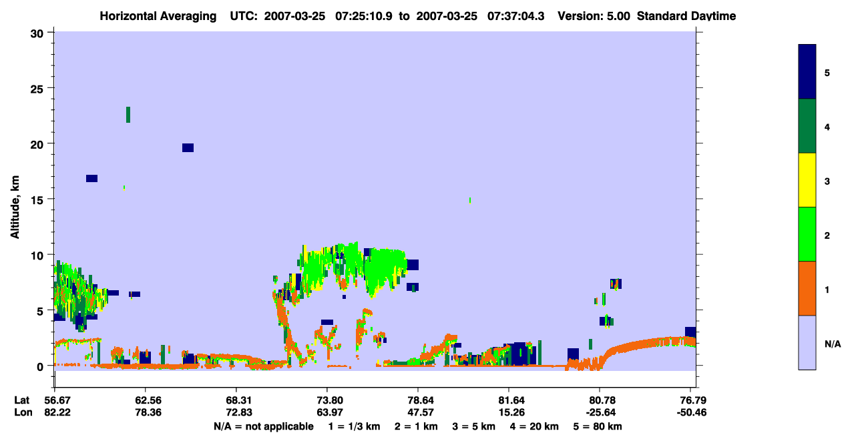Click the altitude tick label 30

[39, 33]
